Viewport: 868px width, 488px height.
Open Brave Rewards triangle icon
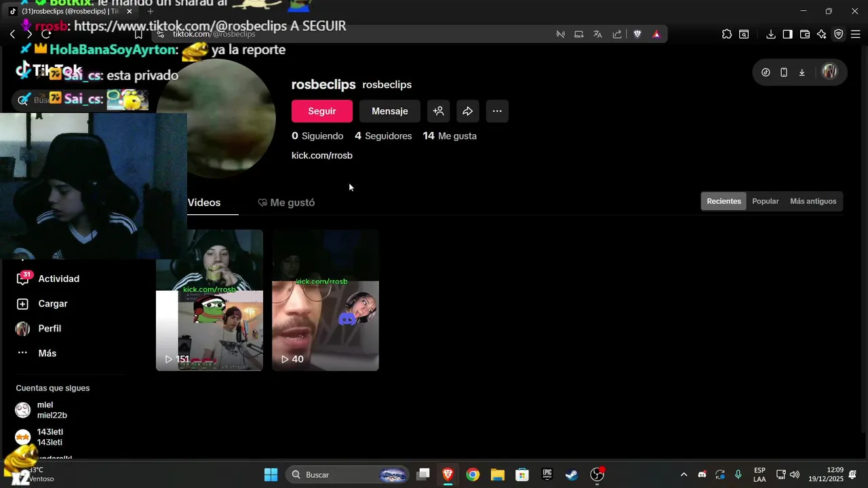[656, 34]
